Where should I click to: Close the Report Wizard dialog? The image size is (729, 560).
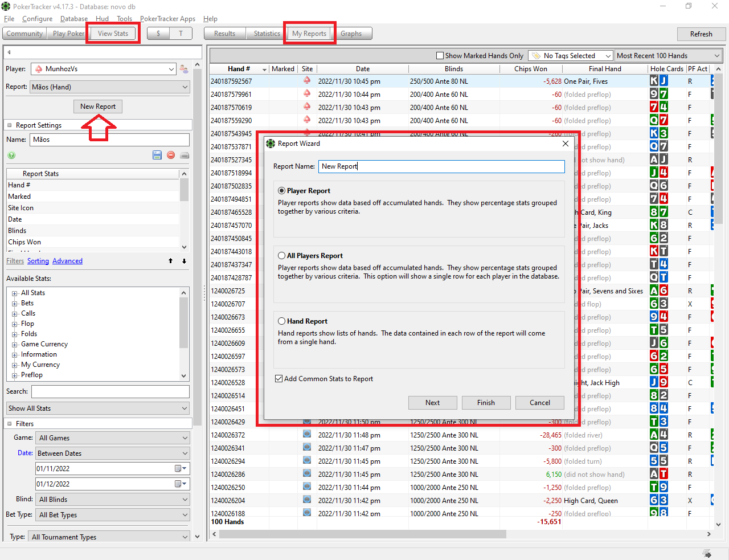pyautogui.click(x=566, y=144)
